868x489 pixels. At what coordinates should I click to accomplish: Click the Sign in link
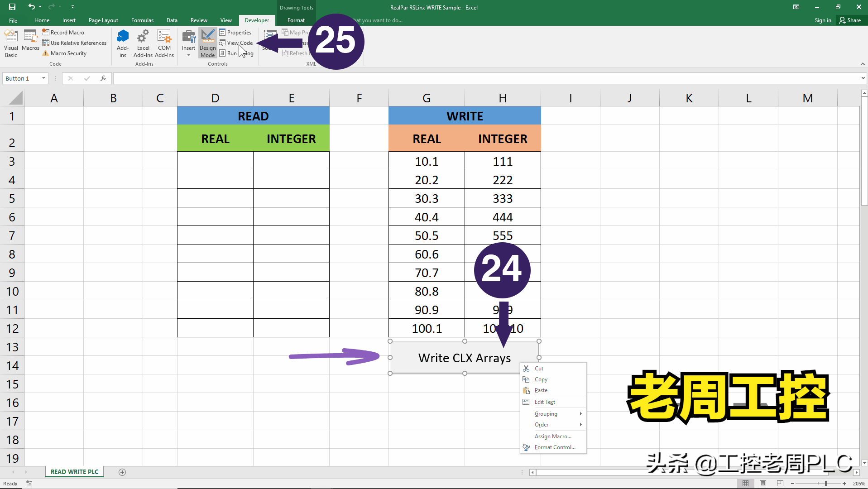pos(822,20)
